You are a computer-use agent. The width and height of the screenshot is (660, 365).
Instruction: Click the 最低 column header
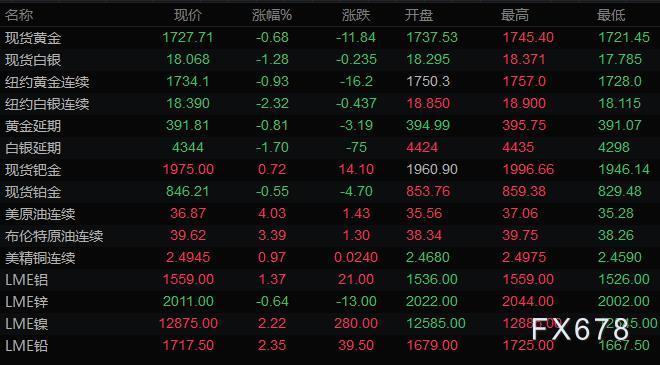(x=611, y=16)
